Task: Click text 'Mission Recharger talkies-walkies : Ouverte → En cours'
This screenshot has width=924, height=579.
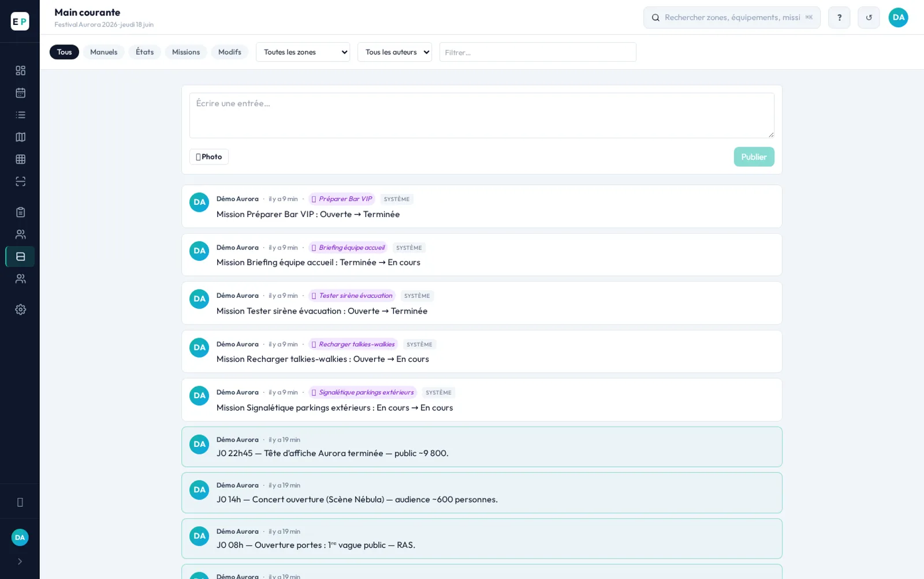Action: tap(322, 359)
